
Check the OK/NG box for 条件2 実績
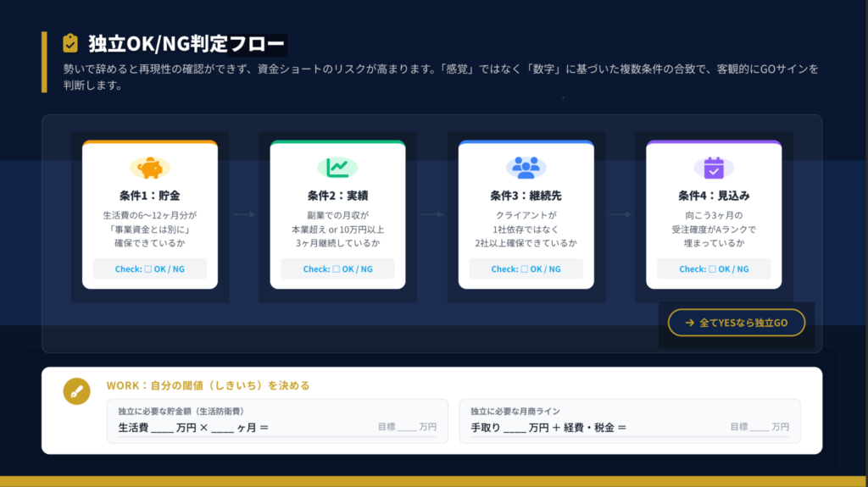337,269
